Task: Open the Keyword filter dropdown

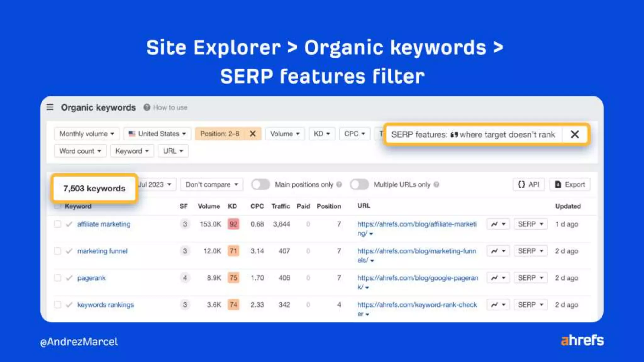Action: [x=132, y=151]
